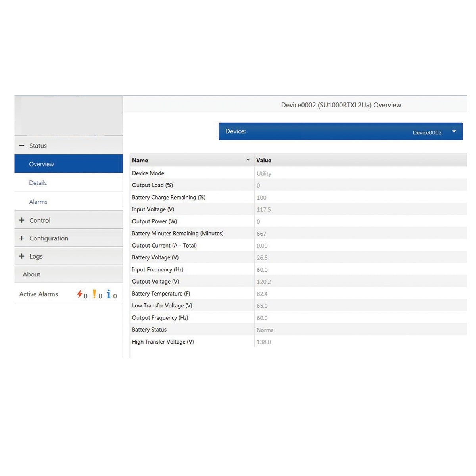476x476 pixels.
Task: Click the orange exclamation warning alarms icon
Action: 94,294
